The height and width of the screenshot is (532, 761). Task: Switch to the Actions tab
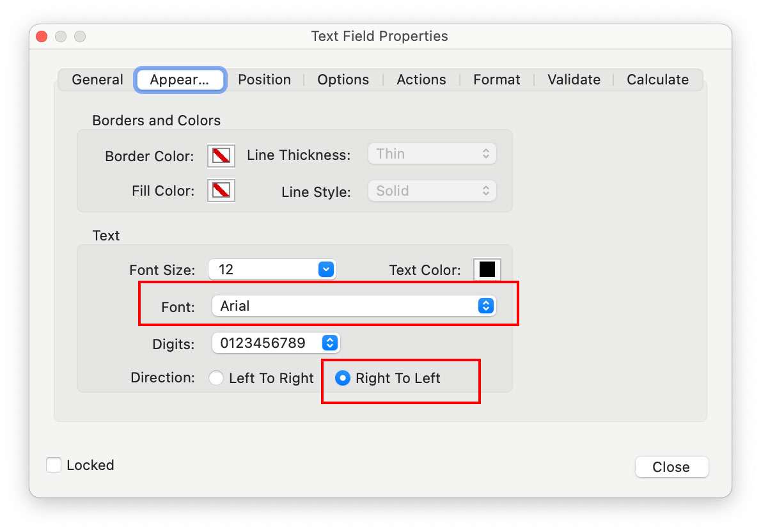pyautogui.click(x=421, y=79)
